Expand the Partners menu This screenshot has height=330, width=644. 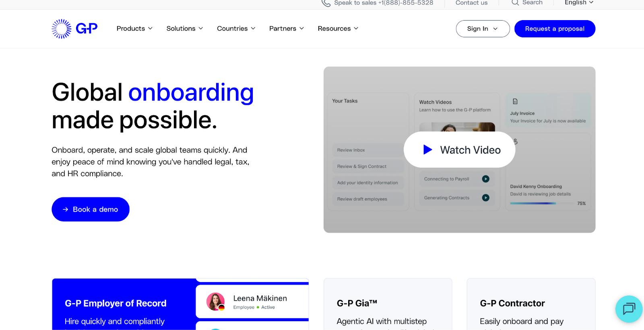(287, 29)
